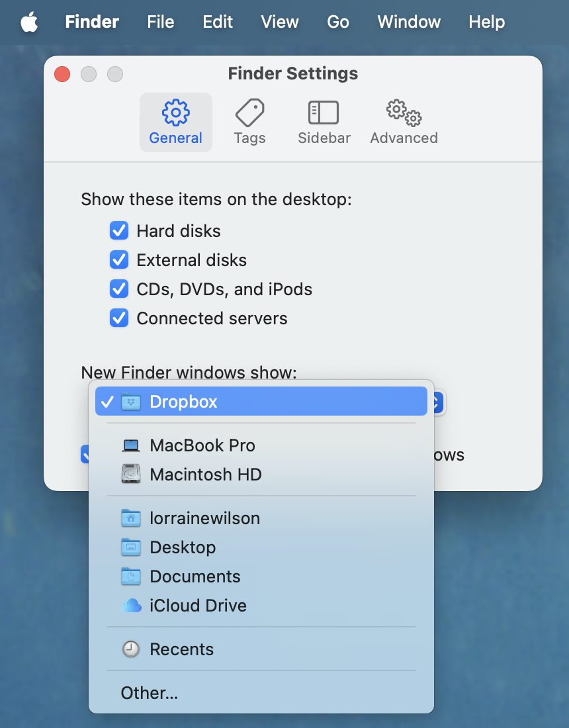Viewport: 569px width, 728px height.
Task: Click the Desktop folder icon
Action: pos(131,547)
